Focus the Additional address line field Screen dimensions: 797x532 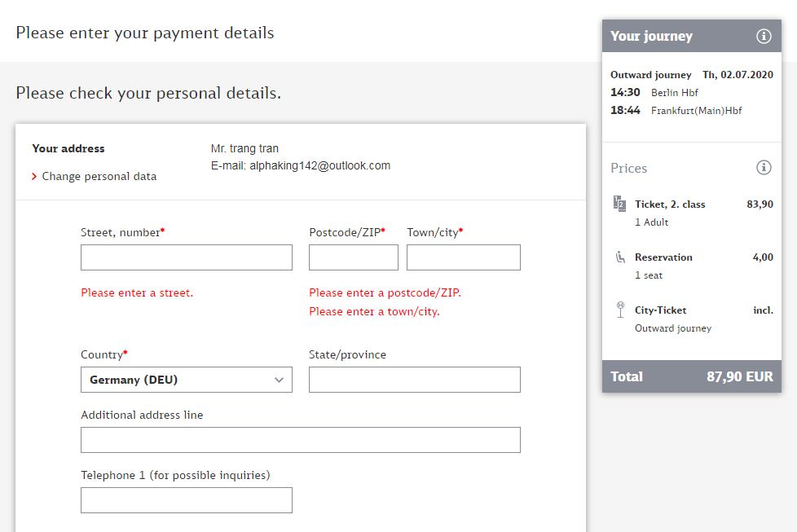301,440
